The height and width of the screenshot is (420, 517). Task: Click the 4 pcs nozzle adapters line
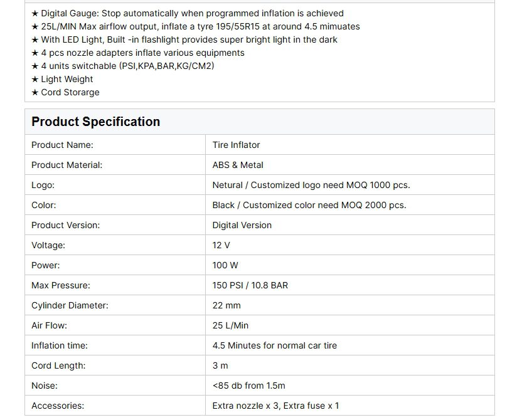(x=137, y=53)
